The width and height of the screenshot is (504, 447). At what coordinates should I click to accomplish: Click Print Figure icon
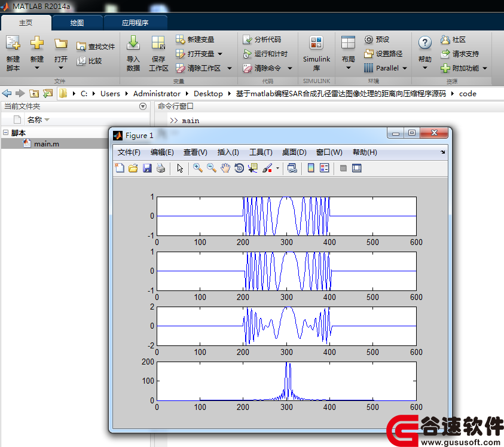pyautogui.click(x=161, y=168)
